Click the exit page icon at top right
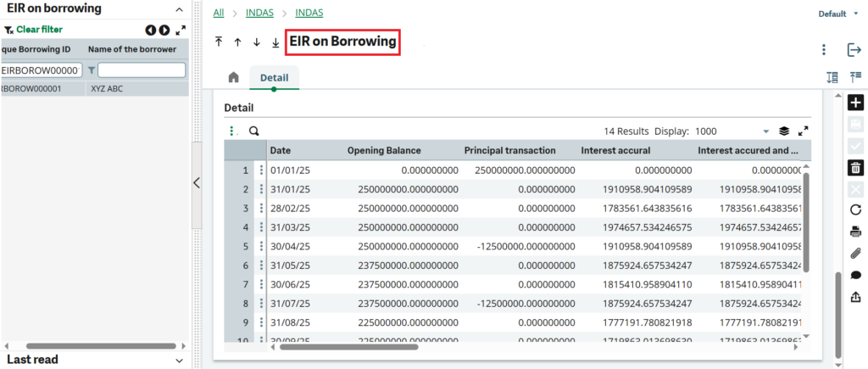This screenshot has height=369, width=868. tap(854, 50)
